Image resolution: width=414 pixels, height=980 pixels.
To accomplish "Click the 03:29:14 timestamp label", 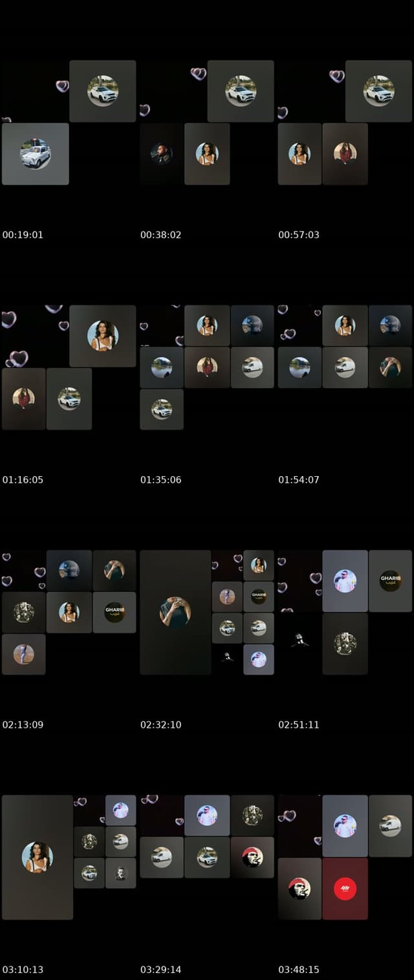I will [161, 970].
